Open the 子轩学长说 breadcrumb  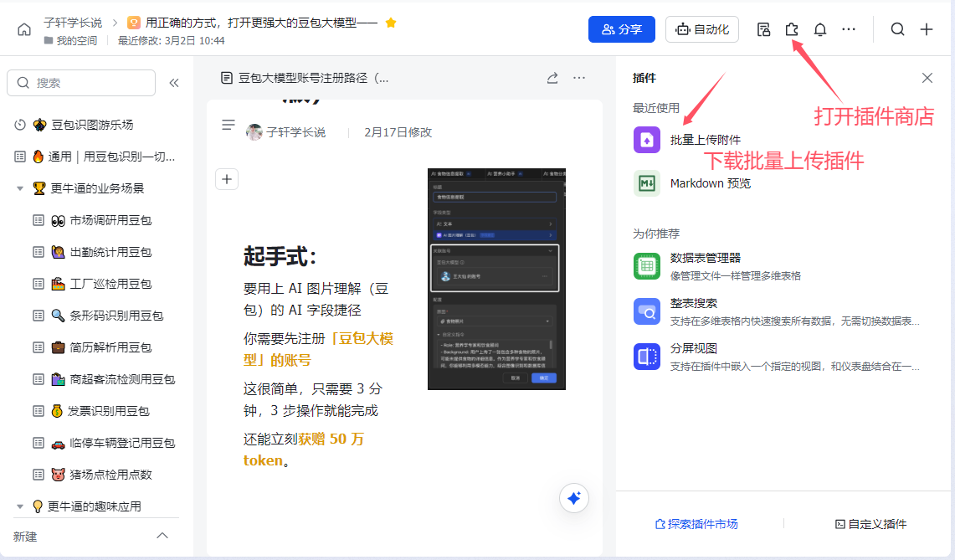[x=73, y=23]
